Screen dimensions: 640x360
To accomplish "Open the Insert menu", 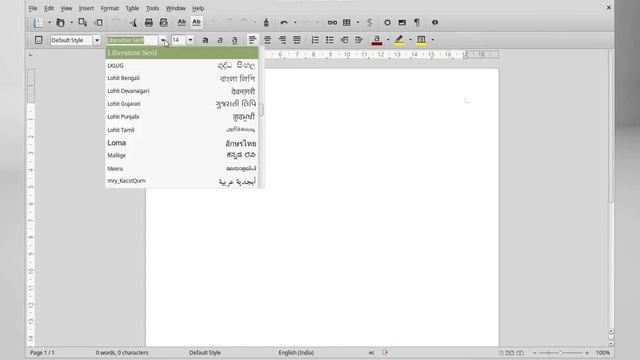I will coord(86,8).
